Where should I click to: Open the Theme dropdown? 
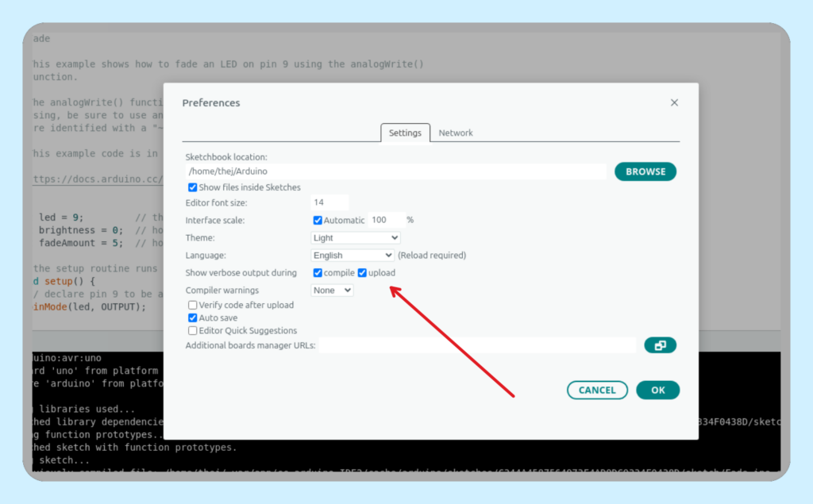point(355,238)
